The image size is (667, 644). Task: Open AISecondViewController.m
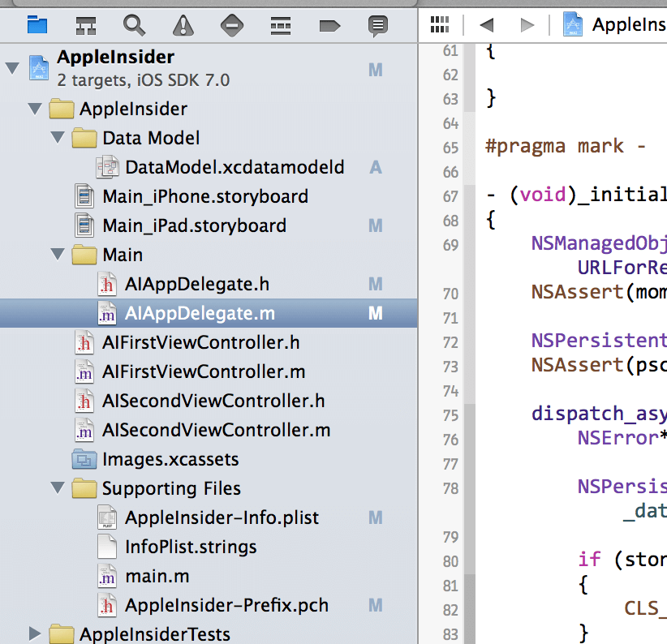tap(209, 430)
